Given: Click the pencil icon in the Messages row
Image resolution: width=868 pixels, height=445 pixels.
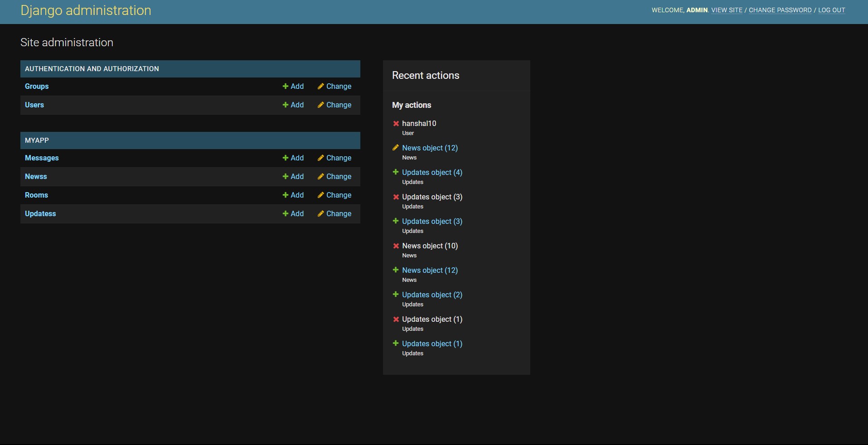Looking at the screenshot, I should [x=321, y=158].
